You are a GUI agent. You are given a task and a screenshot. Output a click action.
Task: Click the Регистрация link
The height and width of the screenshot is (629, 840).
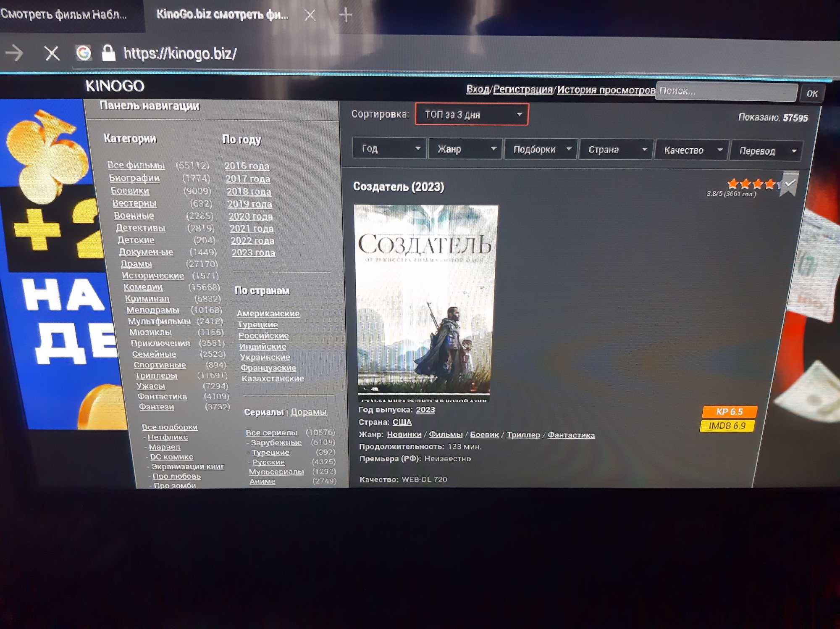522,89
